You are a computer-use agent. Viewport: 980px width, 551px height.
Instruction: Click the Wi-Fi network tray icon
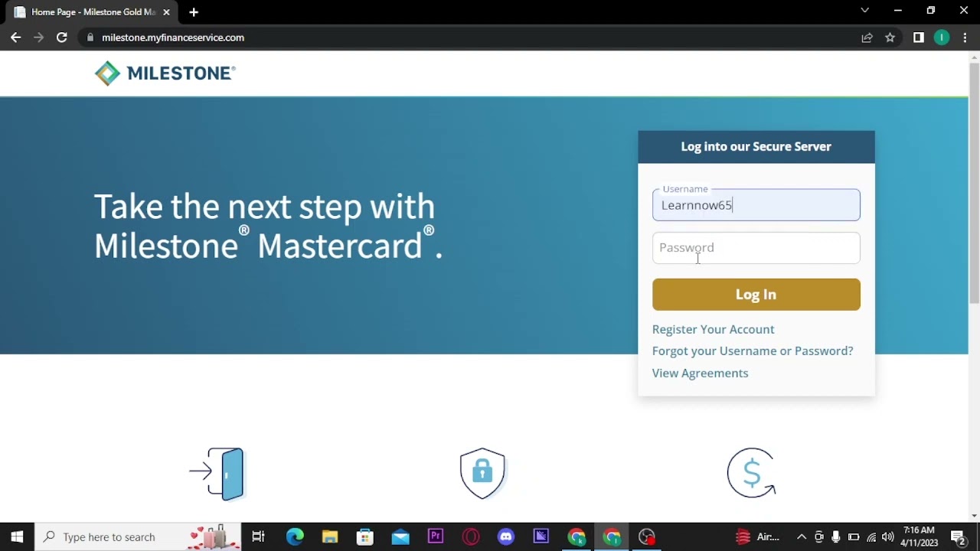coord(871,537)
